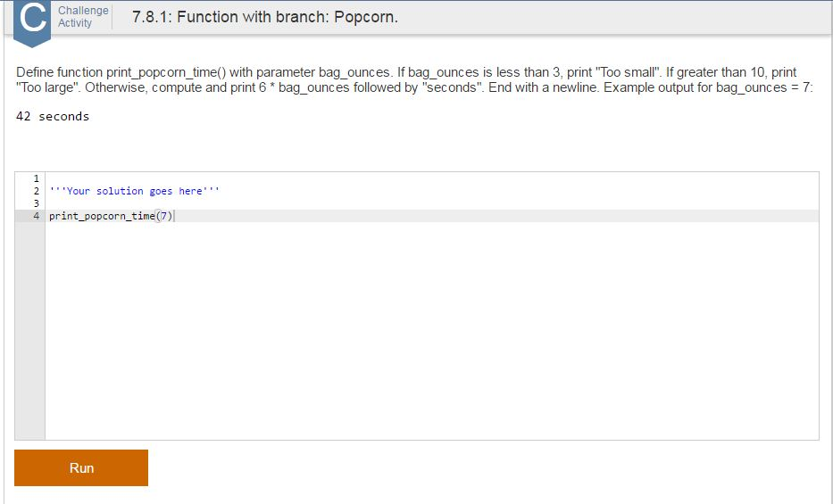Image resolution: width=833 pixels, height=504 pixels.
Task: Click the '42 seconds' example output
Action: click(53, 116)
